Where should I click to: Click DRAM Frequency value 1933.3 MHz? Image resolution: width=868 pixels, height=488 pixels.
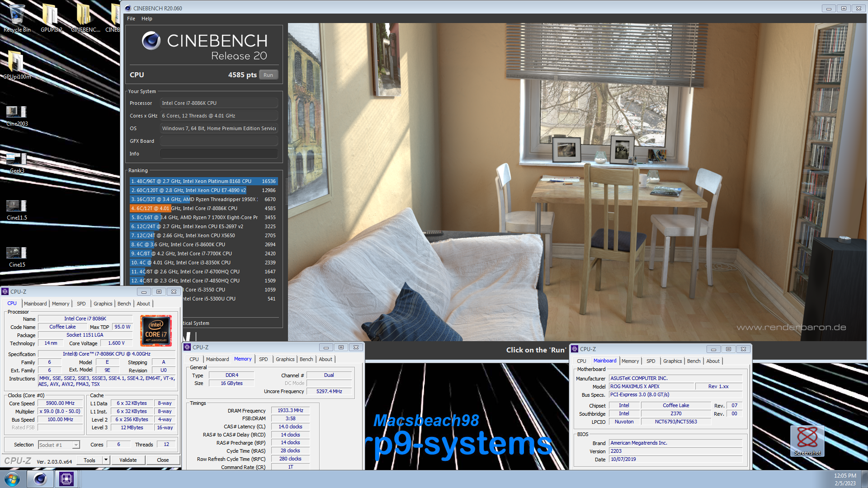pyautogui.click(x=290, y=410)
